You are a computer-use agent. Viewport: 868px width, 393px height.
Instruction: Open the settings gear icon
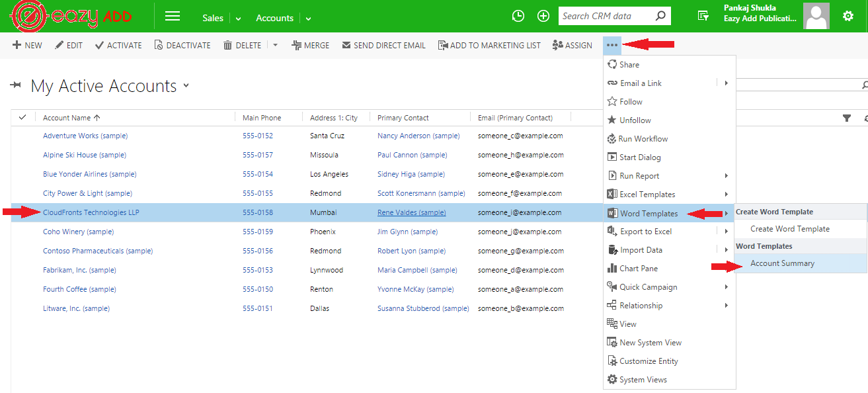click(x=848, y=17)
